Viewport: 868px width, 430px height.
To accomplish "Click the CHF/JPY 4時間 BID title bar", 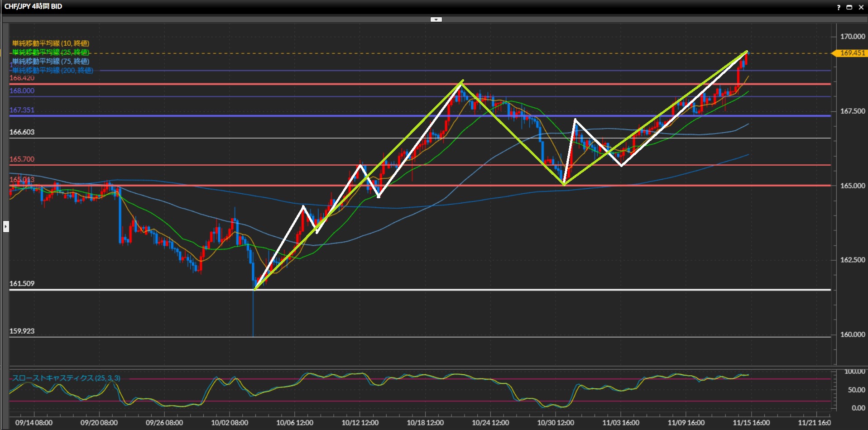I will coord(34,6).
